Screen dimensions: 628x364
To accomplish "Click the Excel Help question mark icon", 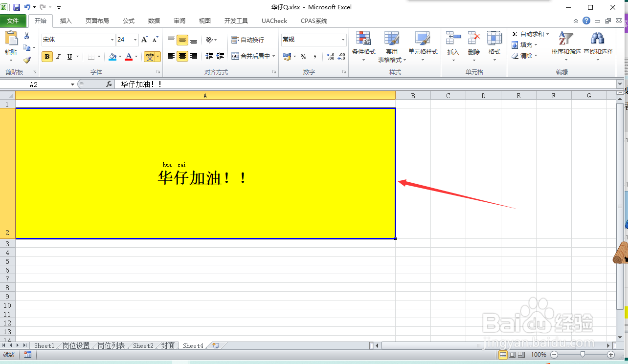I will pyautogui.click(x=586, y=21).
